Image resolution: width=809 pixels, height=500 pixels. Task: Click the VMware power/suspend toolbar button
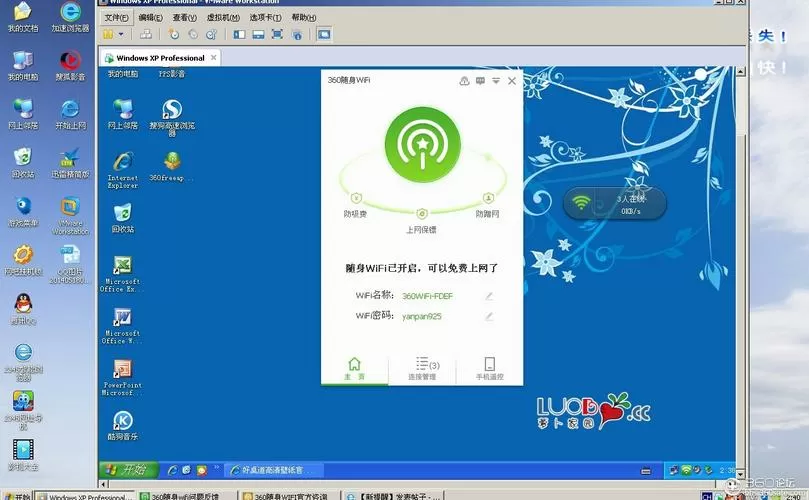pyautogui.click(x=108, y=35)
